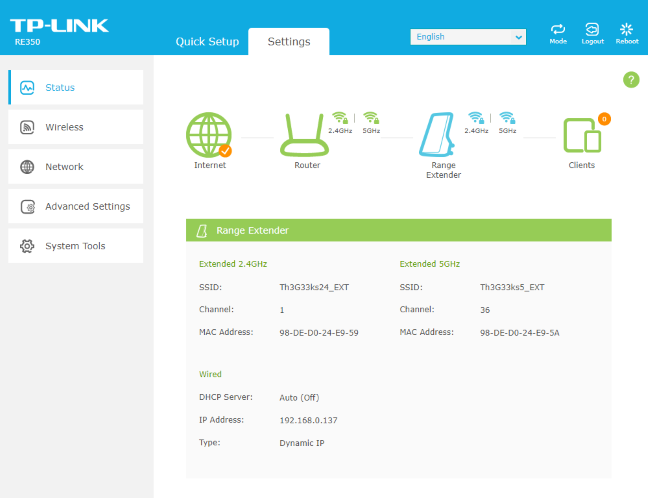The width and height of the screenshot is (648, 498).
Task: Click the Wired section heading
Action: (210, 374)
